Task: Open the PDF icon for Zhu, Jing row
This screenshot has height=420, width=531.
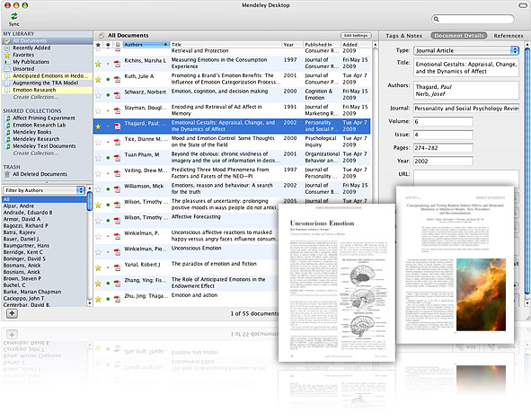Action: (x=117, y=299)
